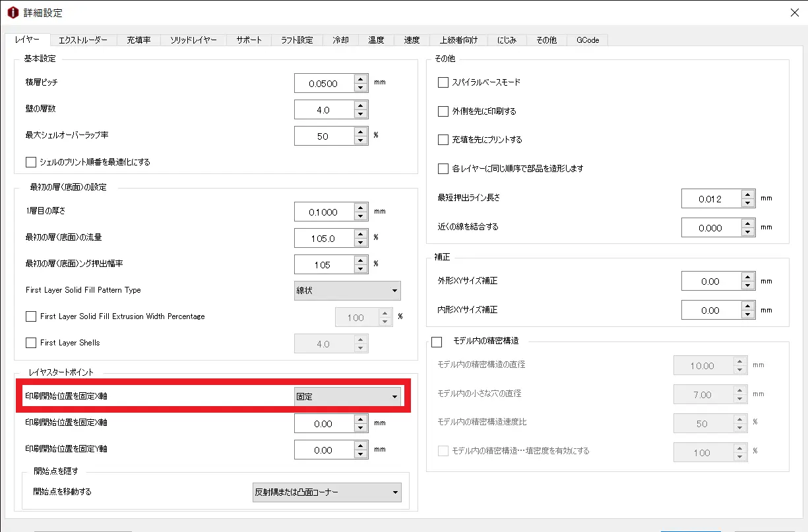808x532 pixels.
Task: Close the 詳細設定 dialog window
Action: click(794, 13)
